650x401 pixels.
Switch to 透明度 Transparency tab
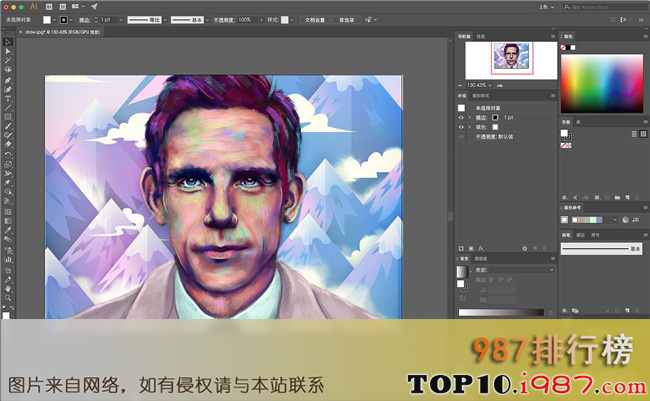pyautogui.click(x=481, y=259)
